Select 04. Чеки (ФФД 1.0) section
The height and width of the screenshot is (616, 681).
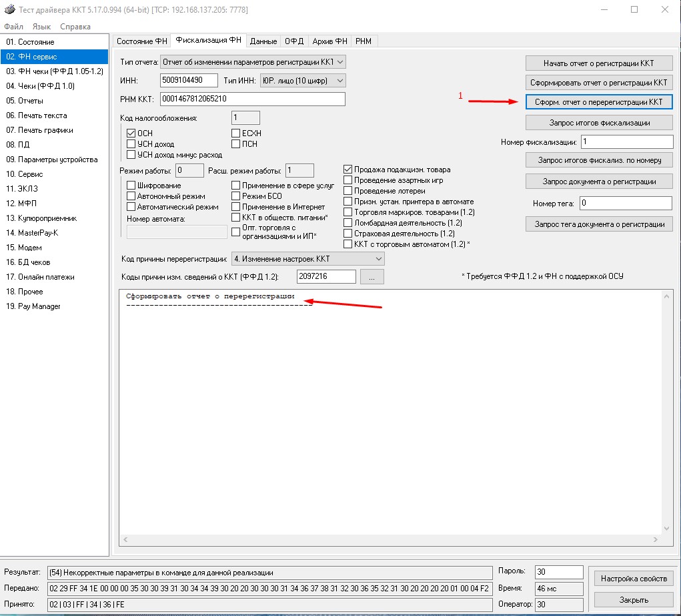coord(54,86)
